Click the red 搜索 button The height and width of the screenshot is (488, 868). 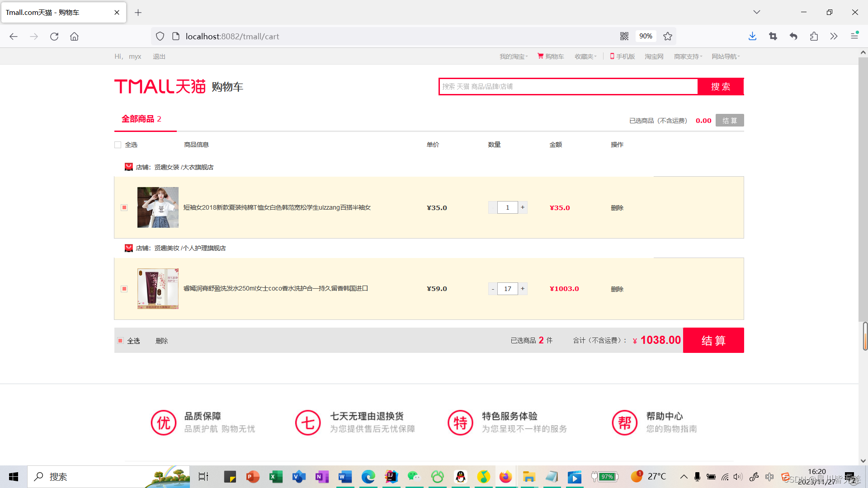[x=721, y=86]
